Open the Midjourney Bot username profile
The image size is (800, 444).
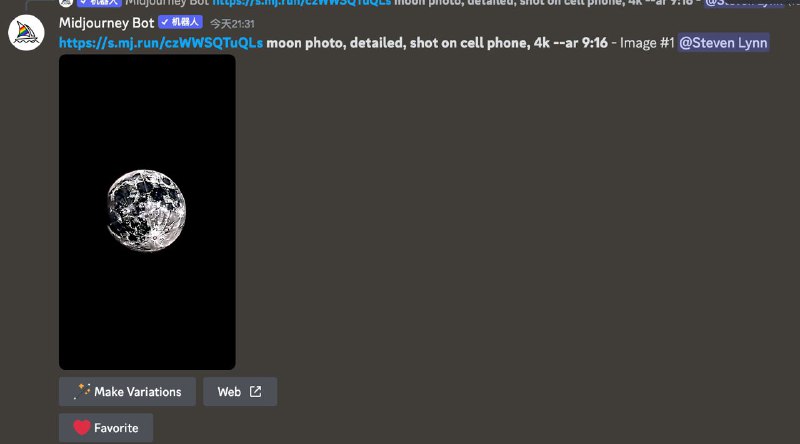(x=106, y=23)
